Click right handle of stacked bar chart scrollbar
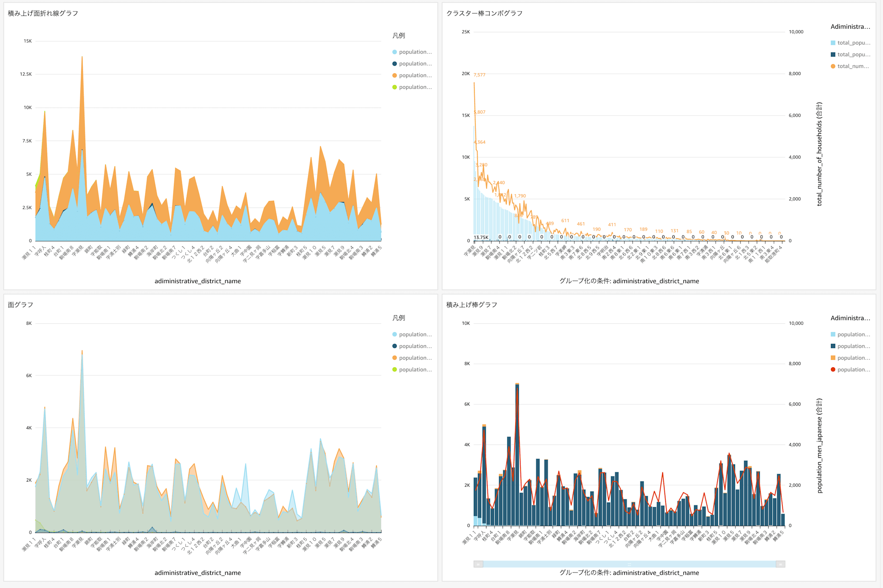This screenshot has width=883, height=588. point(780,564)
